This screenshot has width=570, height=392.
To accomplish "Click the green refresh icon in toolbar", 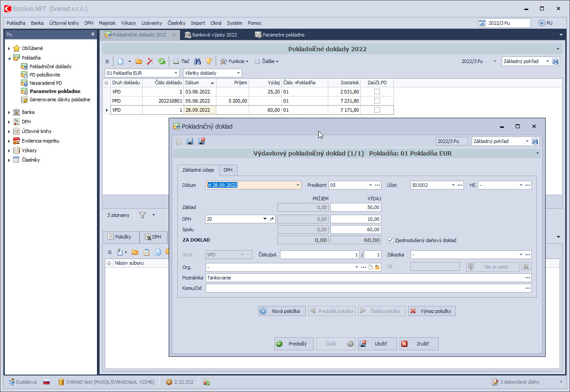I will coord(162,61).
